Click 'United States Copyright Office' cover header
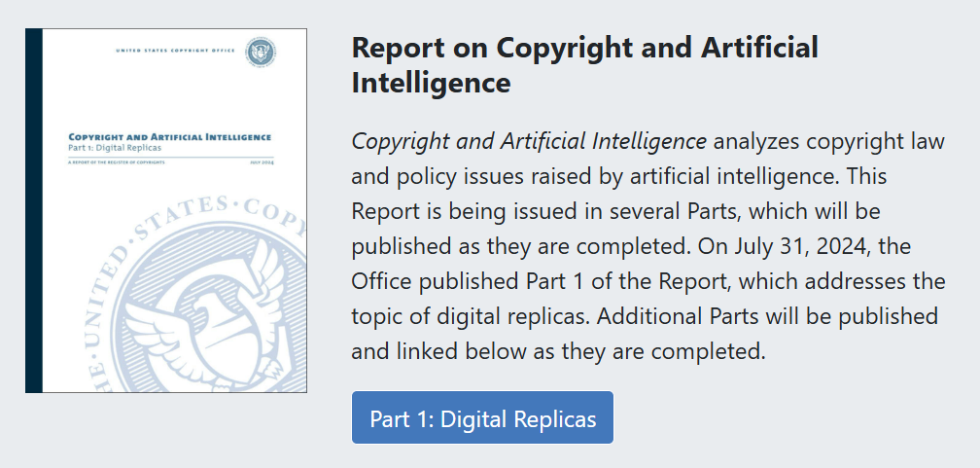The height and width of the screenshot is (468, 980). 176,50
